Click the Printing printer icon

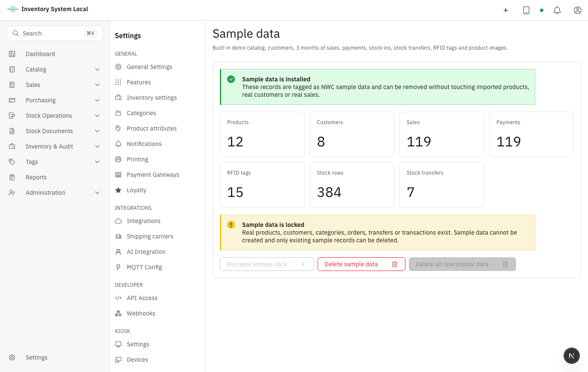(x=118, y=159)
